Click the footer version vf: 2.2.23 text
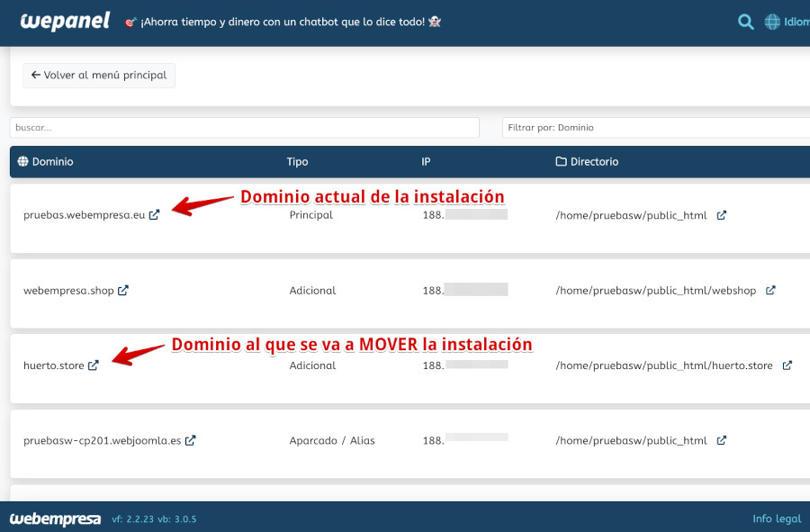The image size is (810, 532). pyautogui.click(x=133, y=519)
